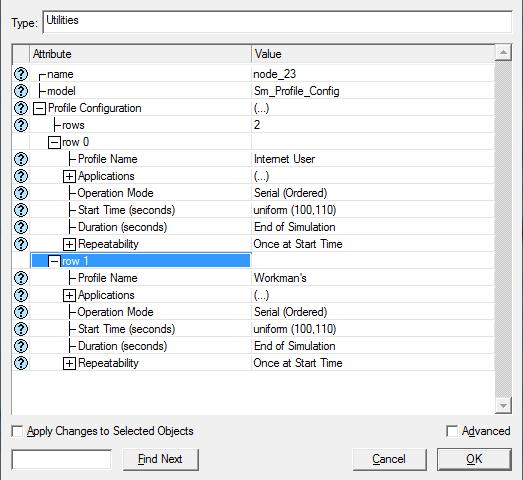Select the Sm_Profile_Config model value
This screenshot has width=523, height=480.
coord(297,91)
